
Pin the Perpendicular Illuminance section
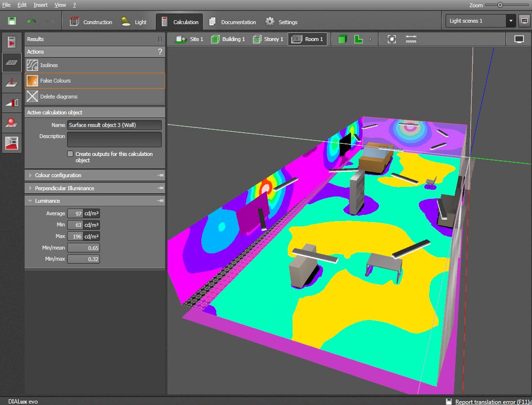(160, 188)
